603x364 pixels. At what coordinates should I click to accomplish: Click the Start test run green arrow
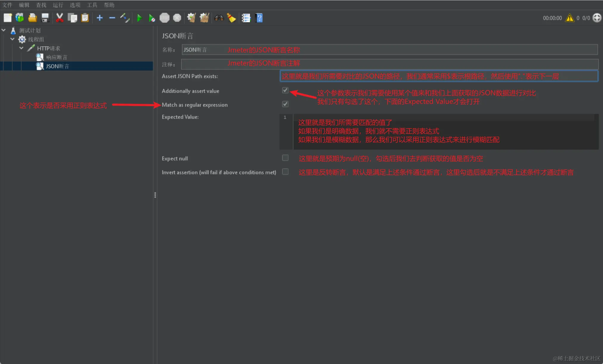click(x=139, y=18)
